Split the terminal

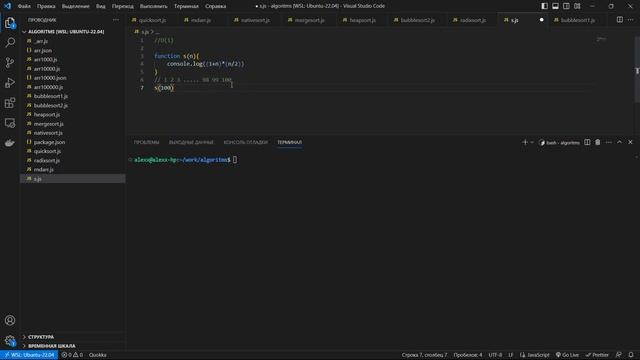point(587,142)
